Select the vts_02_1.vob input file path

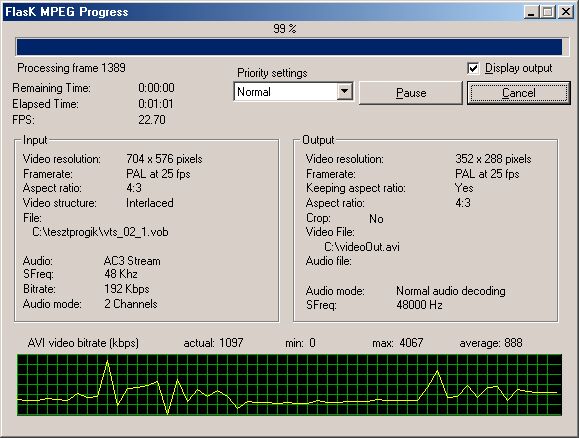(x=100, y=232)
